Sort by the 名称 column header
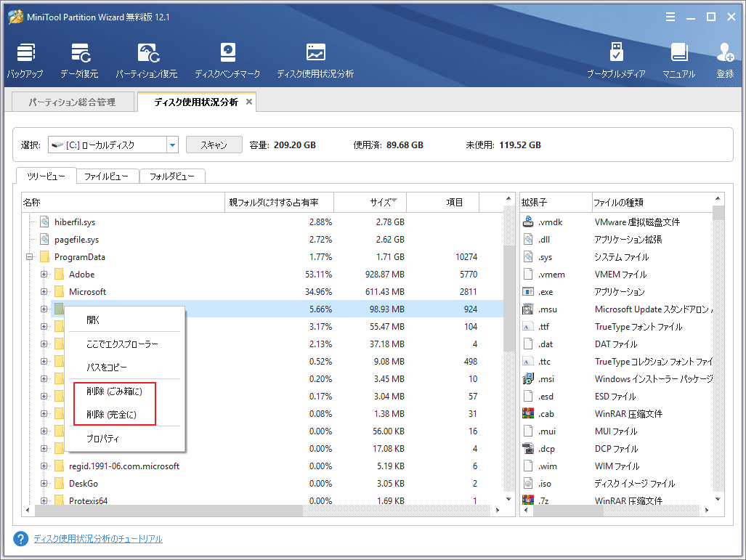 tap(123, 202)
